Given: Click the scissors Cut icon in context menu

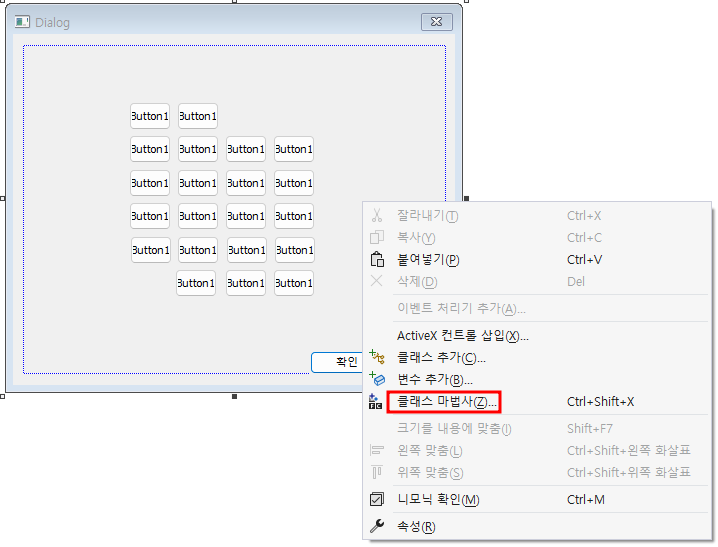Looking at the screenshot, I should [x=377, y=215].
